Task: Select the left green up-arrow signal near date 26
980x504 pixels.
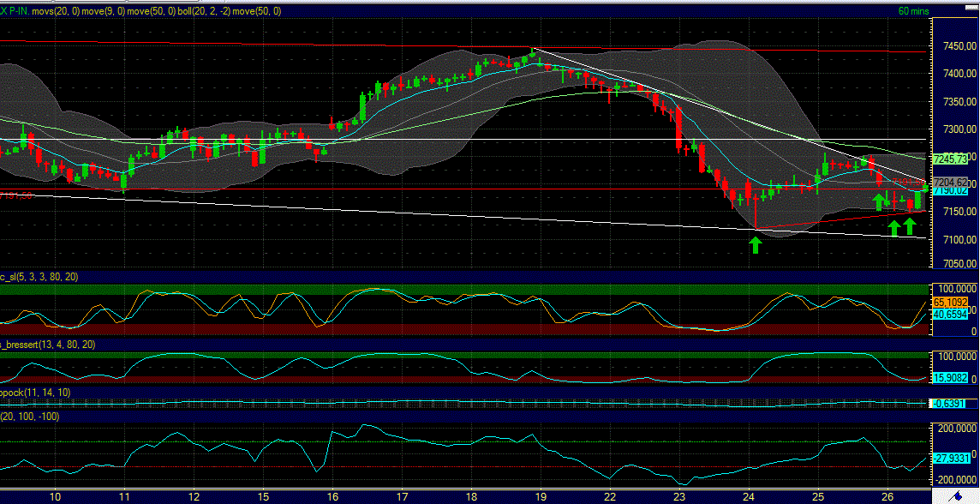Action: [x=894, y=229]
